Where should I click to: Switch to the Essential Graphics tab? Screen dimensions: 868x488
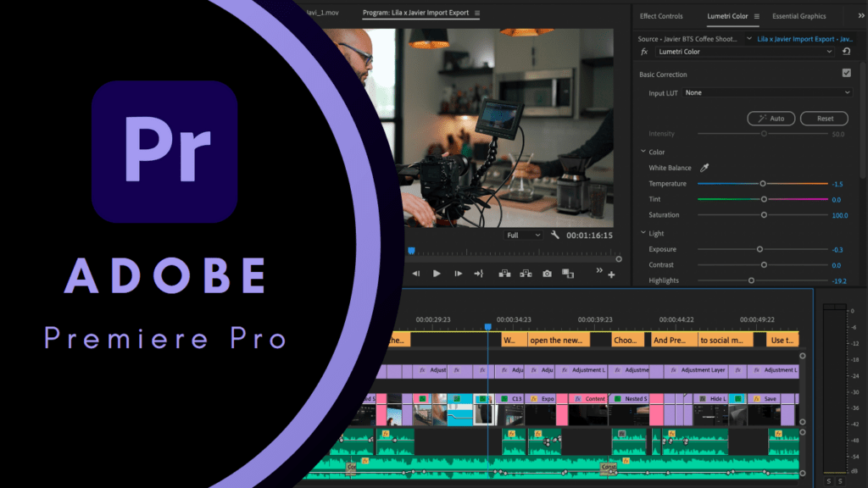pos(798,16)
